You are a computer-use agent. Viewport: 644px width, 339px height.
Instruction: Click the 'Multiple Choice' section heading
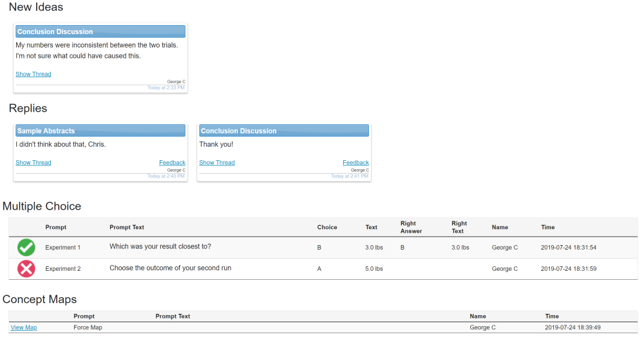pos(42,206)
